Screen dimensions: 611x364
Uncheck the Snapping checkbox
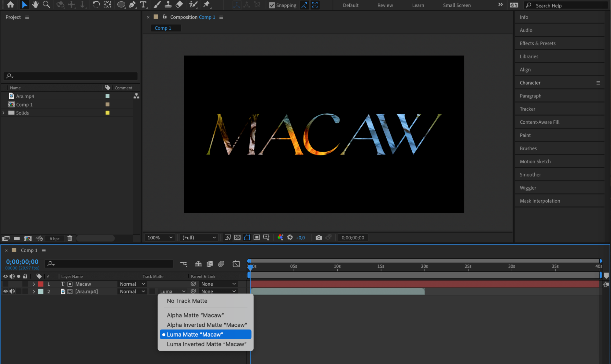[x=272, y=5]
